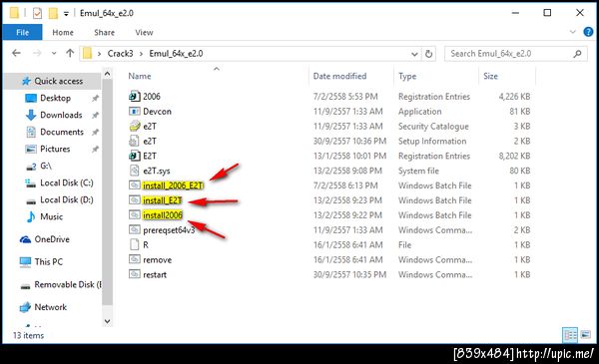This screenshot has width=599, height=364.
Task: Select the file named install_2006_E2T
Action: click(173, 185)
